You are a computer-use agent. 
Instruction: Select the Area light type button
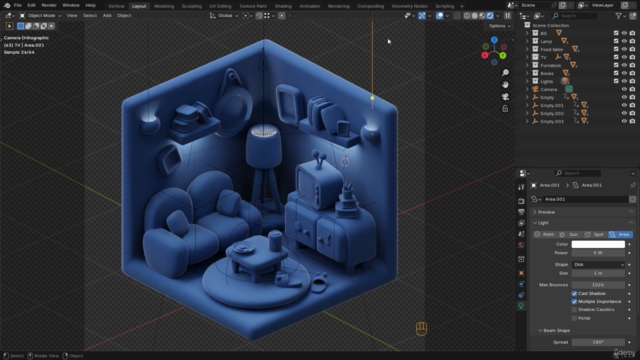[x=620, y=234]
